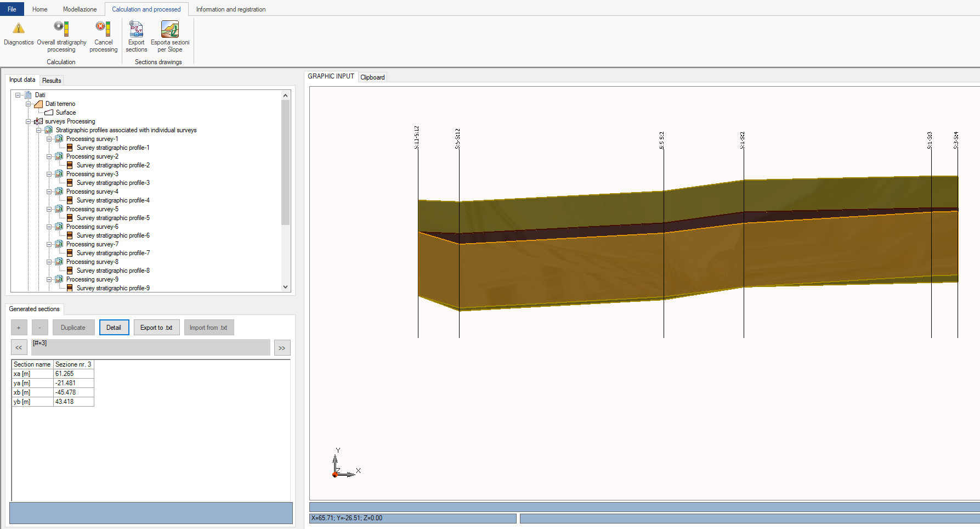Viewport: 980px width, 529px height.
Task: Click the ya [m] value -21.481
Action: tap(73, 383)
